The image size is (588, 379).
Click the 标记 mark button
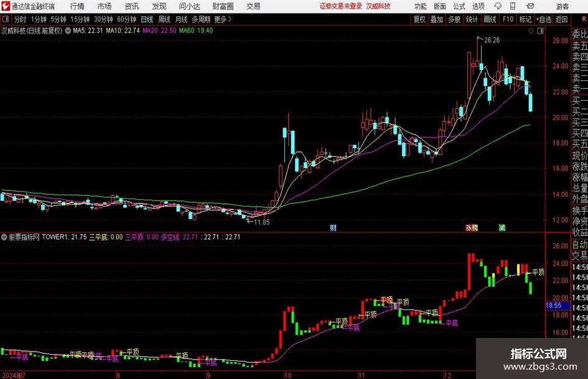[x=525, y=19]
